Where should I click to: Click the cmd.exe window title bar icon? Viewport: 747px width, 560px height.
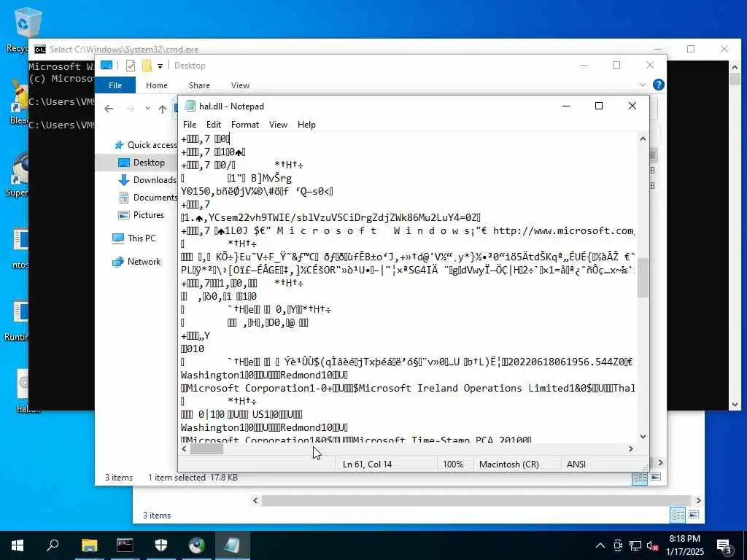(40, 49)
